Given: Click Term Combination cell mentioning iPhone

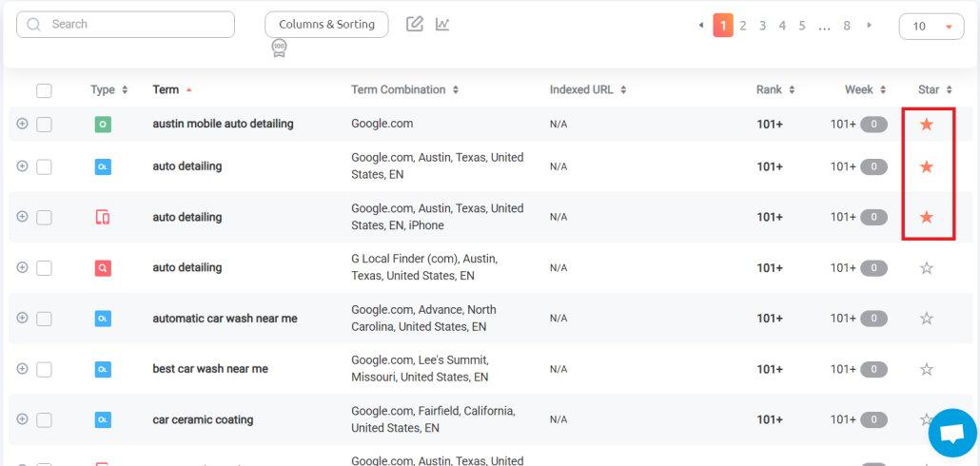Looking at the screenshot, I should point(438,217).
